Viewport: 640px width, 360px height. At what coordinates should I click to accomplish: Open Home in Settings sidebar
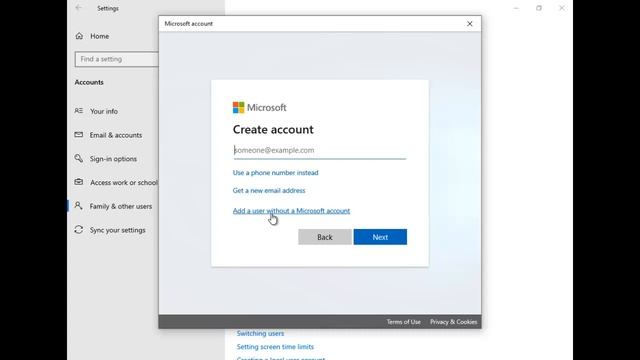pyautogui.click(x=100, y=36)
